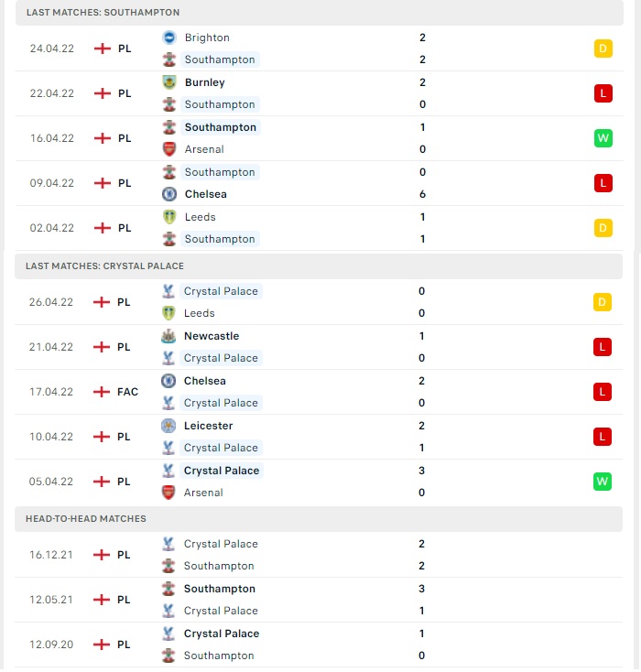Open the Head-To-Head Matches section header

click(x=319, y=519)
